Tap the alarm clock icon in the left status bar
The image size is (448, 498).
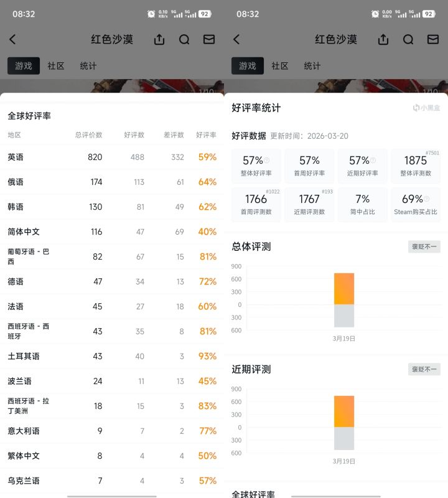coord(151,14)
